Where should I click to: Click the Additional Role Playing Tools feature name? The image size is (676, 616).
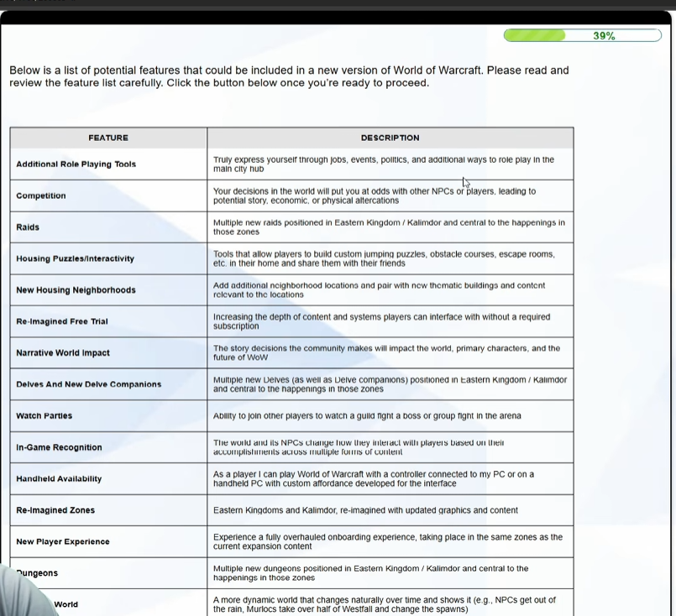76,164
